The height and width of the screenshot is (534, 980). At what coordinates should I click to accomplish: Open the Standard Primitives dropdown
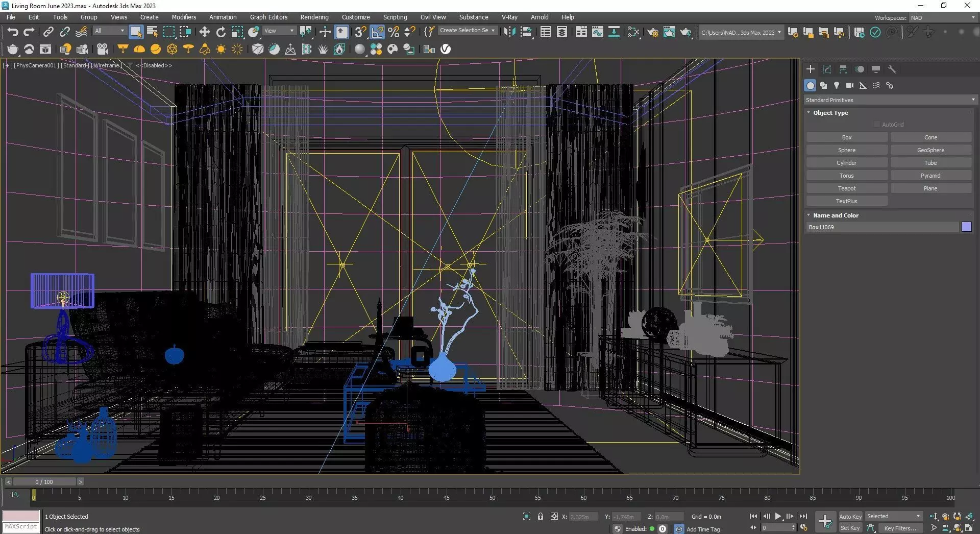pos(890,100)
